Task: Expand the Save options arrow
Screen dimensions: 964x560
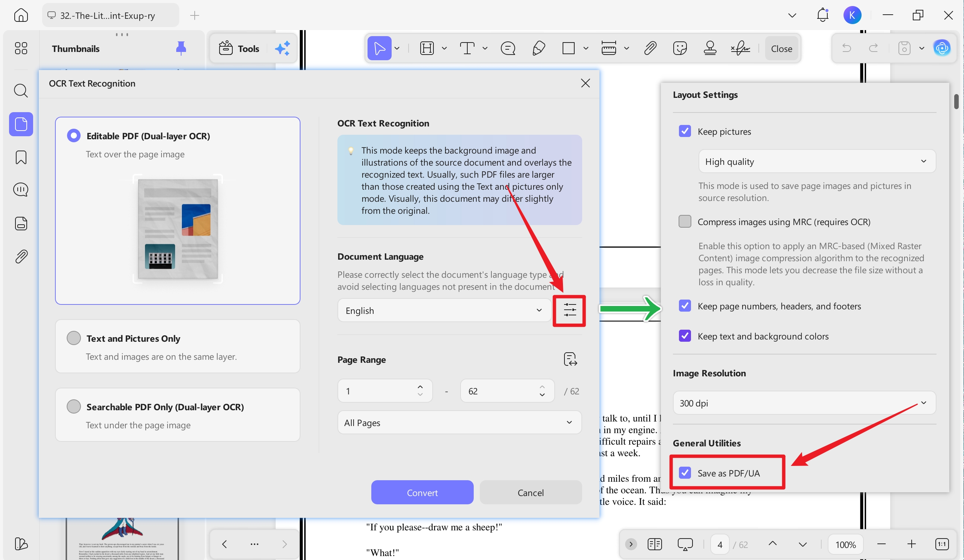Action: click(x=921, y=49)
